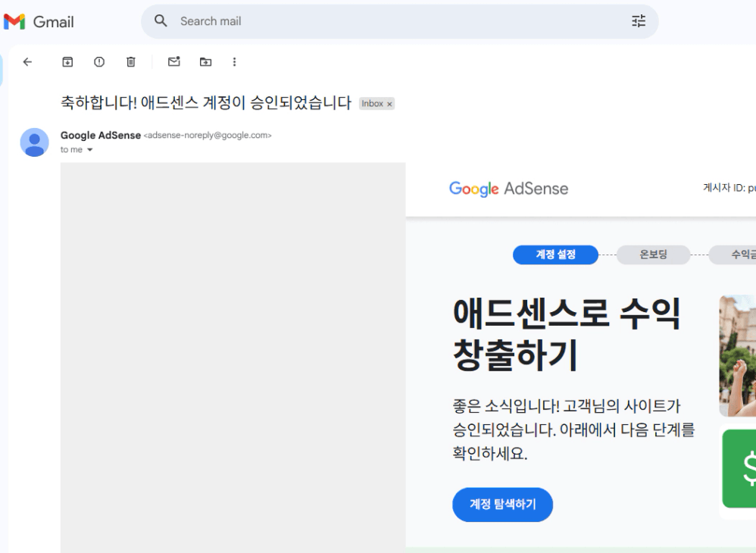Click the sender's profile avatar
This screenshot has width=756, height=553.
point(34,142)
